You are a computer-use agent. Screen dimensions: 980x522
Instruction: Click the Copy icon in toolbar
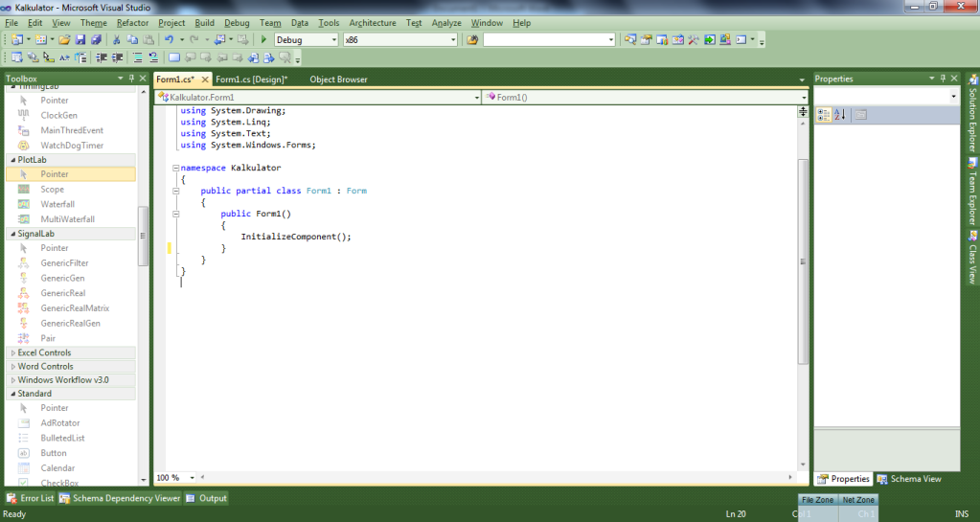click(132, 39)
